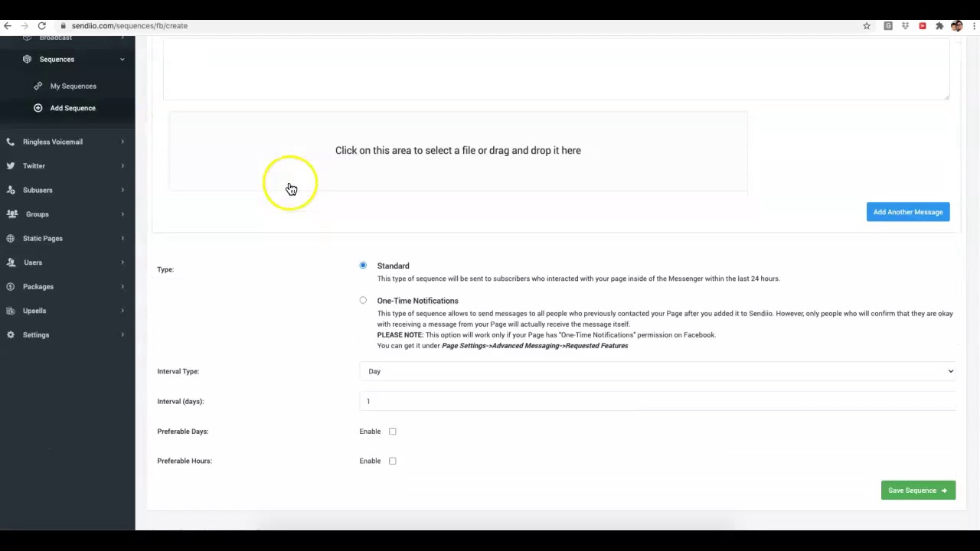Select the Standard sequence type
980x551 pixels.
[363, 266]
